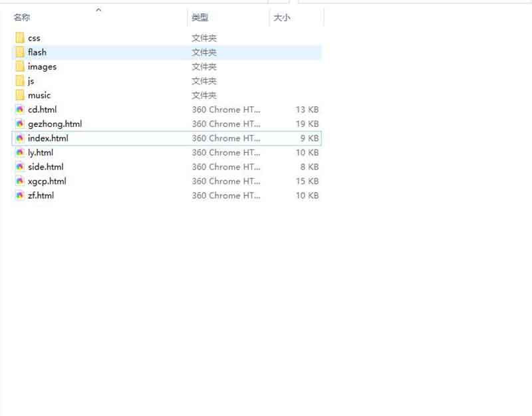Click the 9 KB size value

tap(309, 138)
